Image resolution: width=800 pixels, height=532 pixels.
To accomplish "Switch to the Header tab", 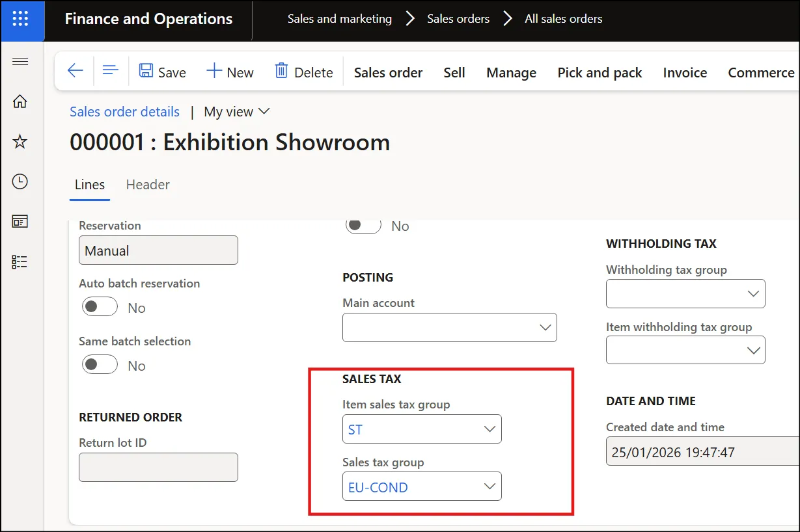I will pyautogui.click(x=148, y=185).
